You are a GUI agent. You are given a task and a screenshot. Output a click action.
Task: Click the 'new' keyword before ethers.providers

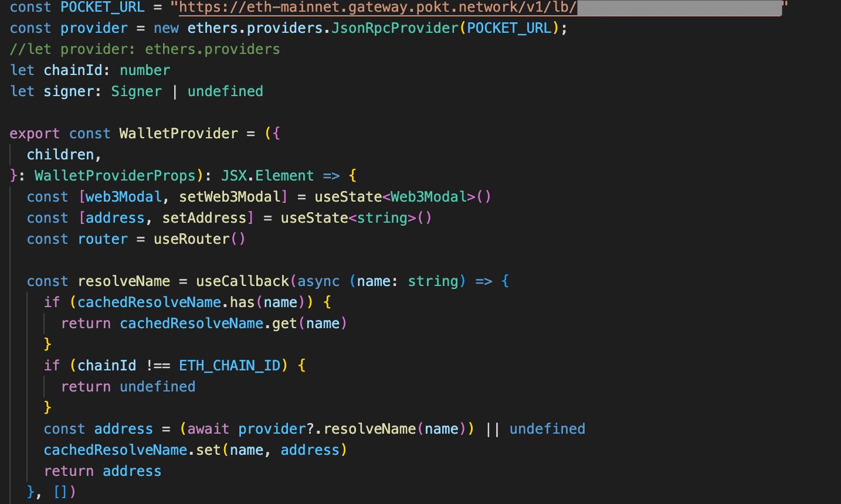tap(166, 28)
